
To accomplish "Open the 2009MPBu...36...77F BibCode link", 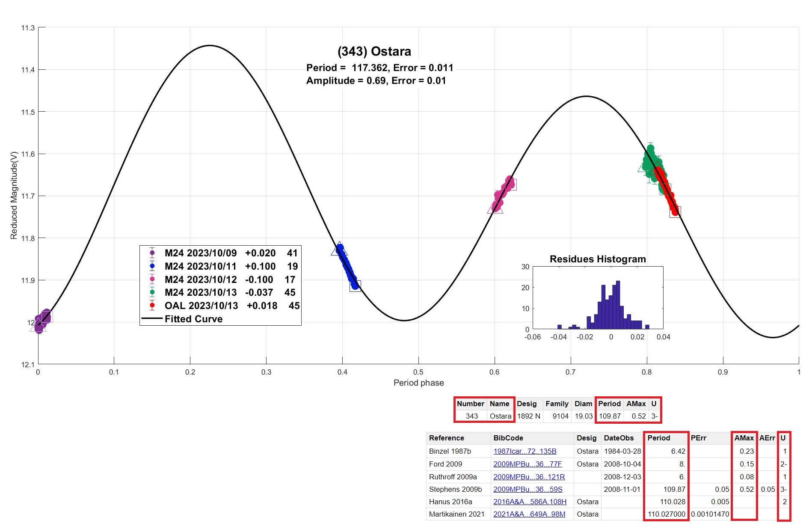I will pos(527,464).
